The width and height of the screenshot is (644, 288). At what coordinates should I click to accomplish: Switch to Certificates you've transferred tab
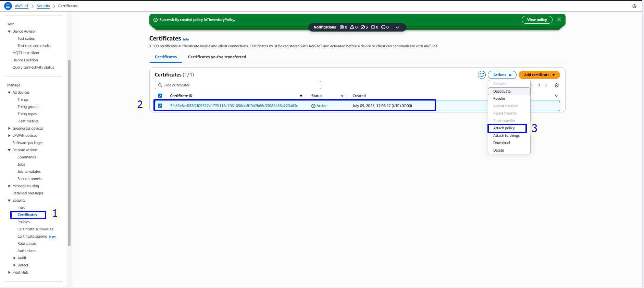tap(217, 57)
